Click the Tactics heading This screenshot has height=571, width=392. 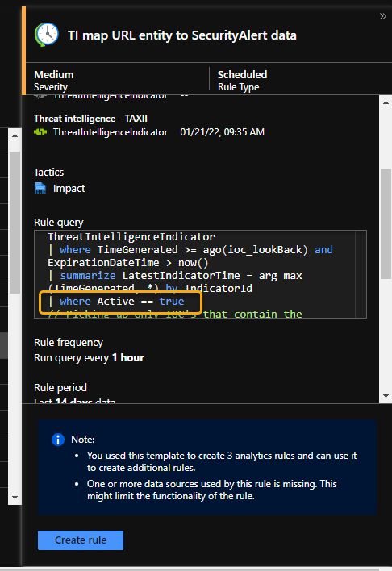coord(49,173)
